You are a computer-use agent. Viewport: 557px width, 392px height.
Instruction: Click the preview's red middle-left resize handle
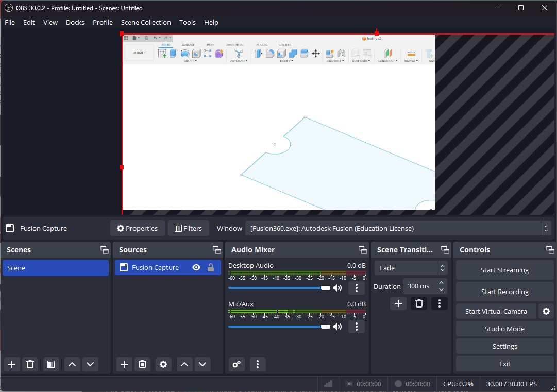click(x=122, y=167)
